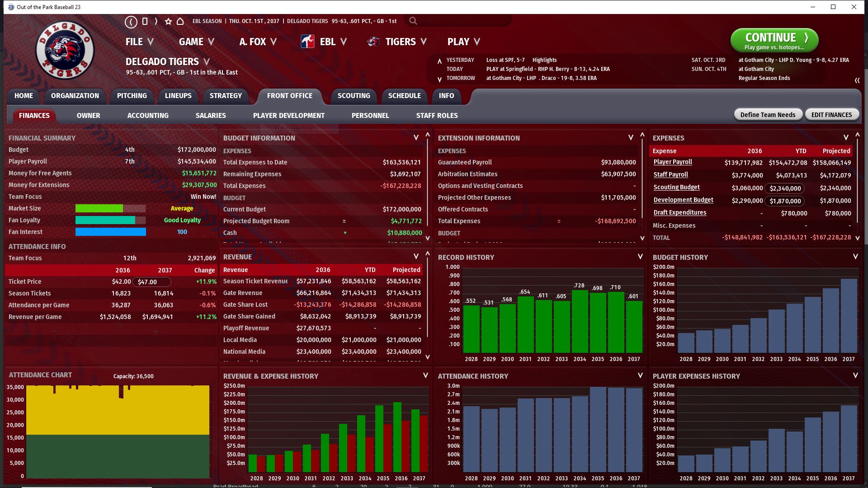This screenshot has width=868, height=488.
Task: Click the EDIT FINANCES button
Action: click(831, 115)
